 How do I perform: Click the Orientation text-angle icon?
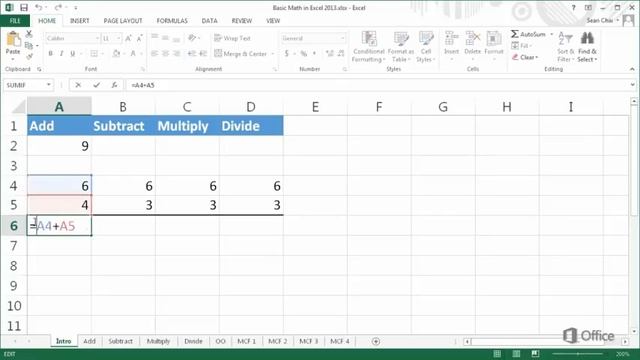coord(192,38)
